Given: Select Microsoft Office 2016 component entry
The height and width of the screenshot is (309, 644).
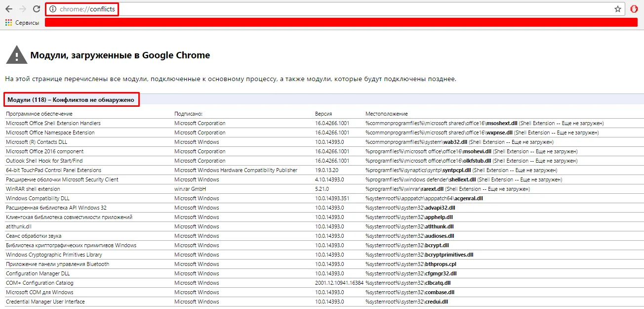Looking at the screenshot, I should click(x=45, y=151).
